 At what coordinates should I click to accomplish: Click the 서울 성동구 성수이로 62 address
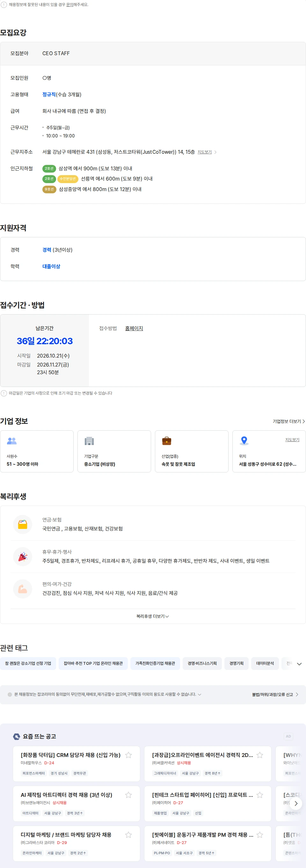click(x=268, y=464)
